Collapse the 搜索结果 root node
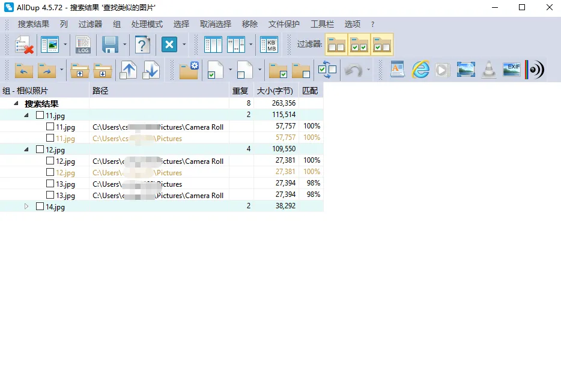 [16, 103]
